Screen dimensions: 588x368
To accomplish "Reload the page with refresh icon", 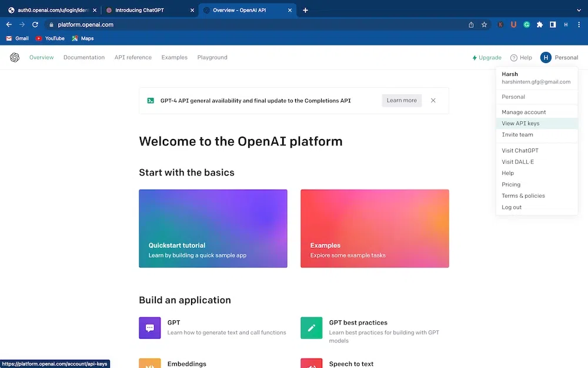I will click(x=35, y=24).
